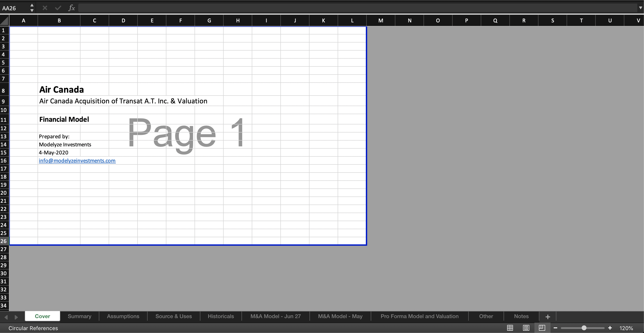Open the Source & Uses tab
The image size is (644, 333).
[x=174, y=316]
